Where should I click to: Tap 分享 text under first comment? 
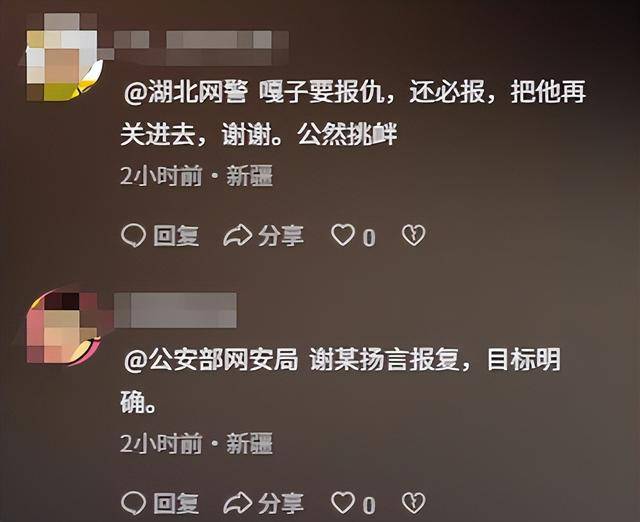(x=280, y=236)
